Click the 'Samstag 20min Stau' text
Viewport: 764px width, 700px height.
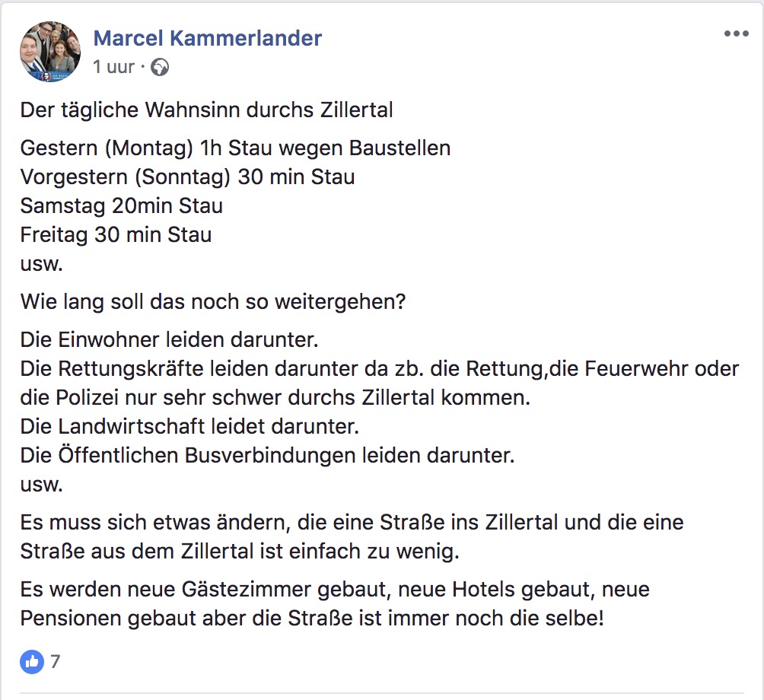click(121, 206)
